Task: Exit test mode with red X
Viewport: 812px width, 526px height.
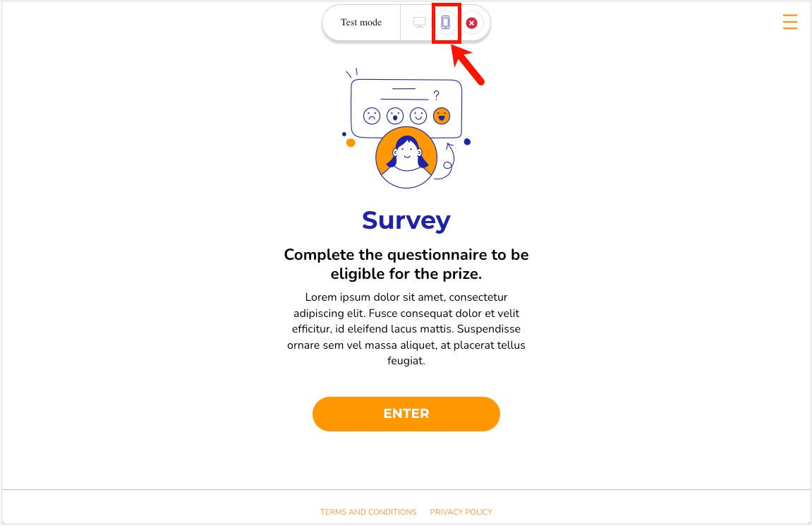Action: pos(471,23)
